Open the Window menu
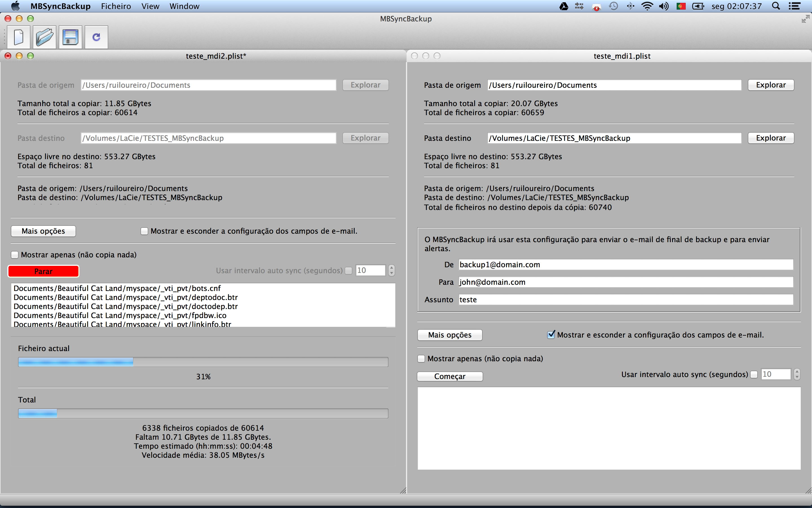Screen dimensions: 812x508 184,6
